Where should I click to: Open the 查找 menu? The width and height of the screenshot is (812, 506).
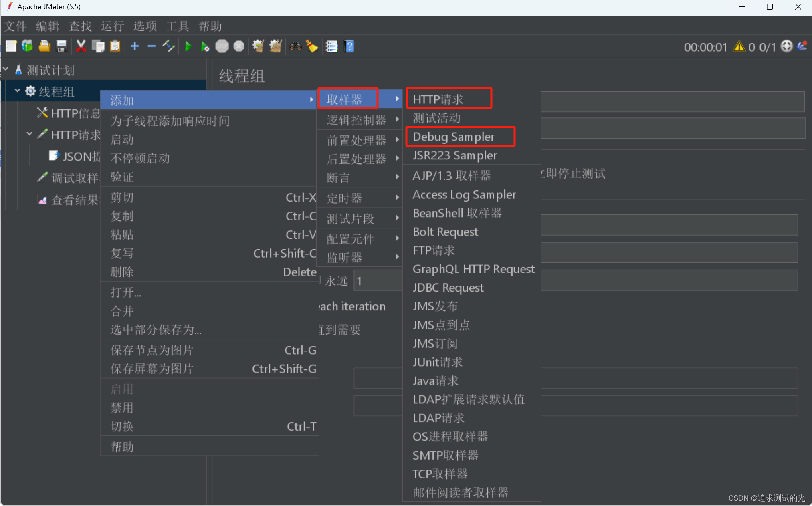80,26
